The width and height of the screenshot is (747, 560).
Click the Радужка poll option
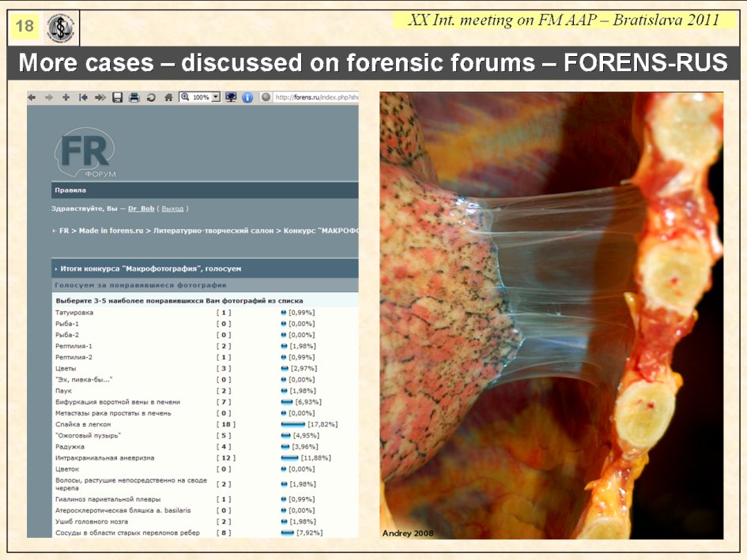[x=70, y=447]
